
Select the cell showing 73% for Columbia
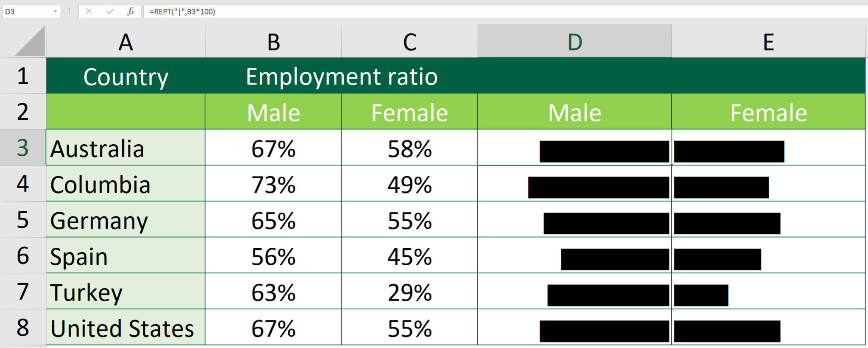pos(273,184)
